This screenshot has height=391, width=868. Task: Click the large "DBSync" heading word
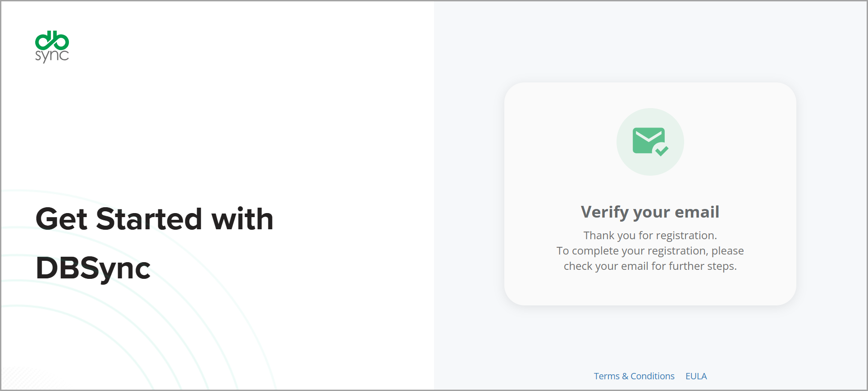[x=93, y=268]
